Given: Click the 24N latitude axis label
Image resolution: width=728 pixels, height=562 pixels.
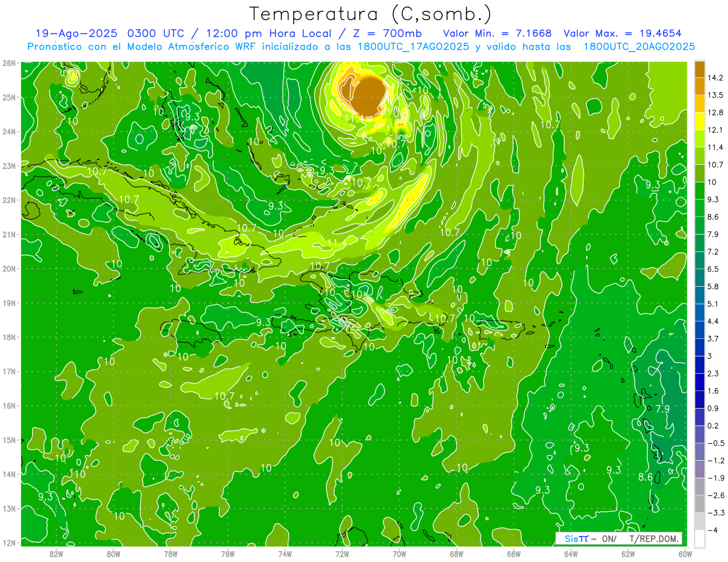Looking at the screenshot, I should point(8,132).
